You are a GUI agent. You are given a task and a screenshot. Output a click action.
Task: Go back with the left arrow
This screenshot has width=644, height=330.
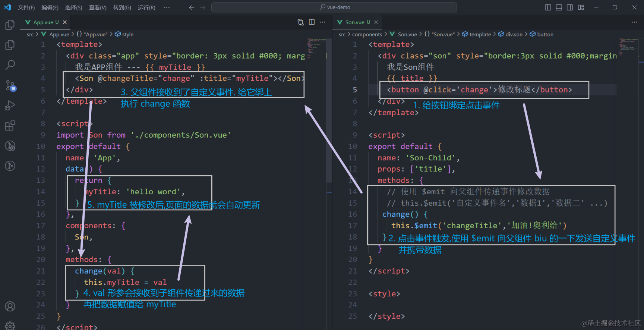coord(192,7)
